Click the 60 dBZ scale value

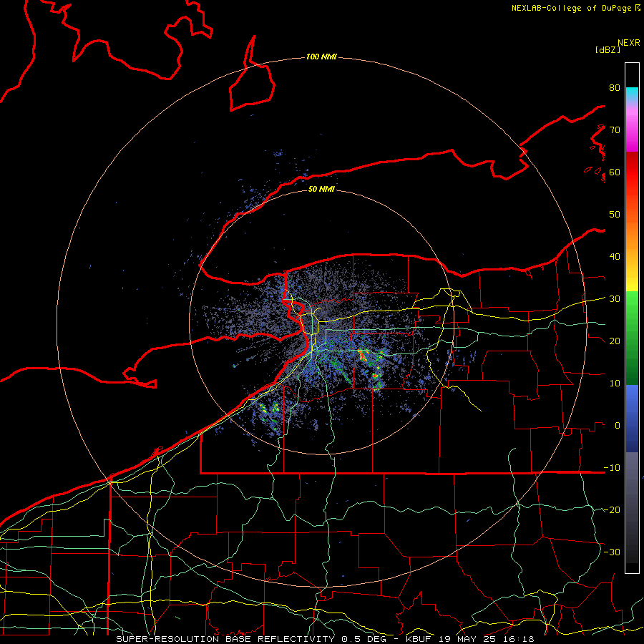click(x=615, y=172)
